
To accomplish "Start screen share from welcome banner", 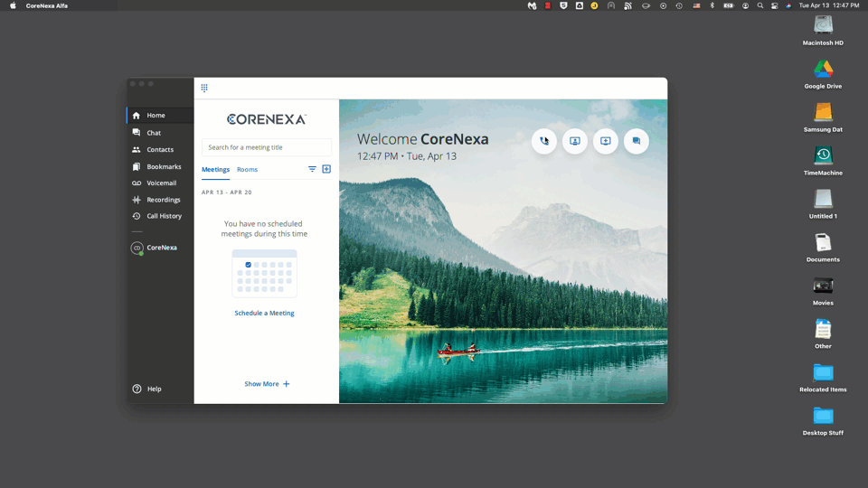I will pos(606,141).
